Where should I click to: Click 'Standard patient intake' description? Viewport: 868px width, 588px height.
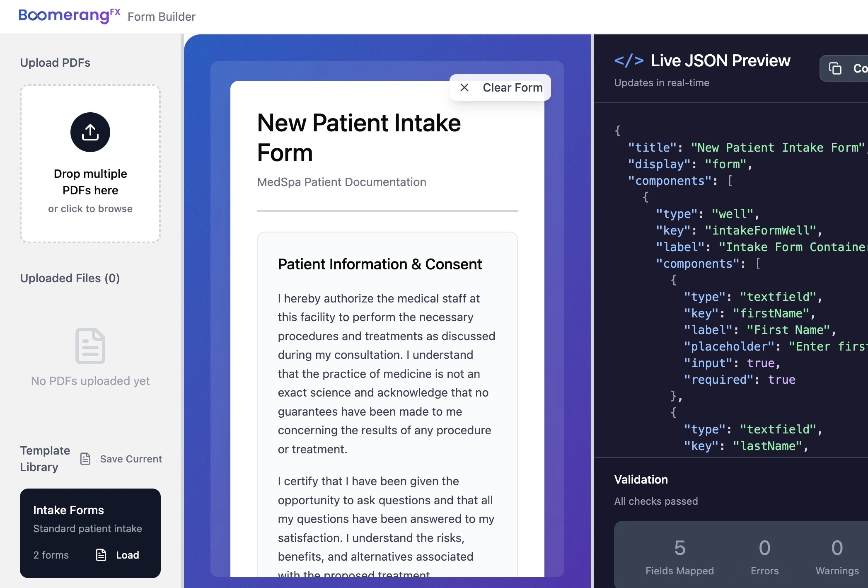(87, 528)
